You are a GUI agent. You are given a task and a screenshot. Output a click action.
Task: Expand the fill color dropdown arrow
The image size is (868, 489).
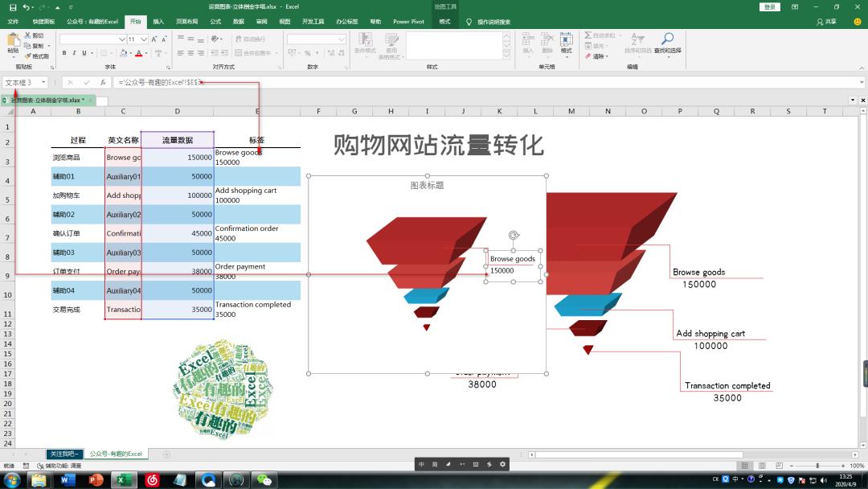[131, 52]
